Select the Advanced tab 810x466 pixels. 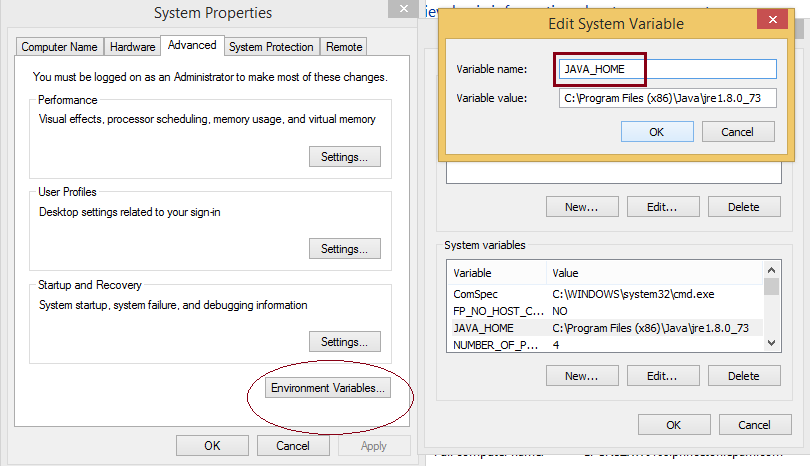click(192, 45)
